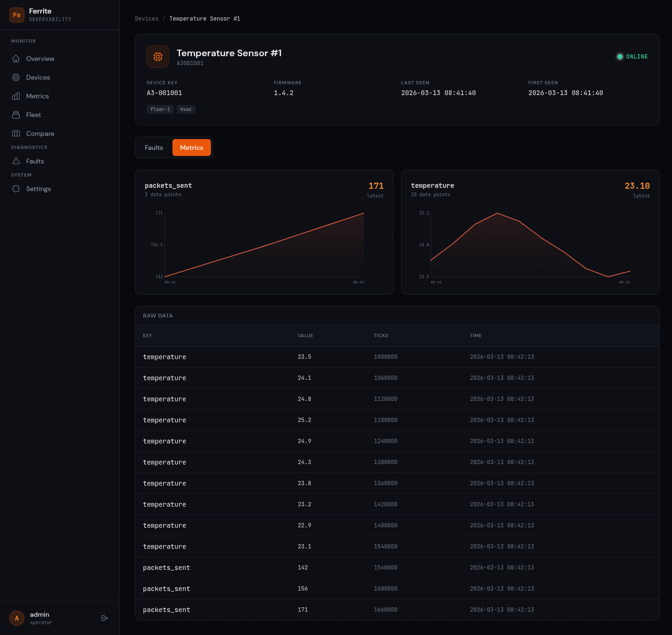Open the Faults diagnostics icon
The image size is (672, 635).
click(16, 161)
